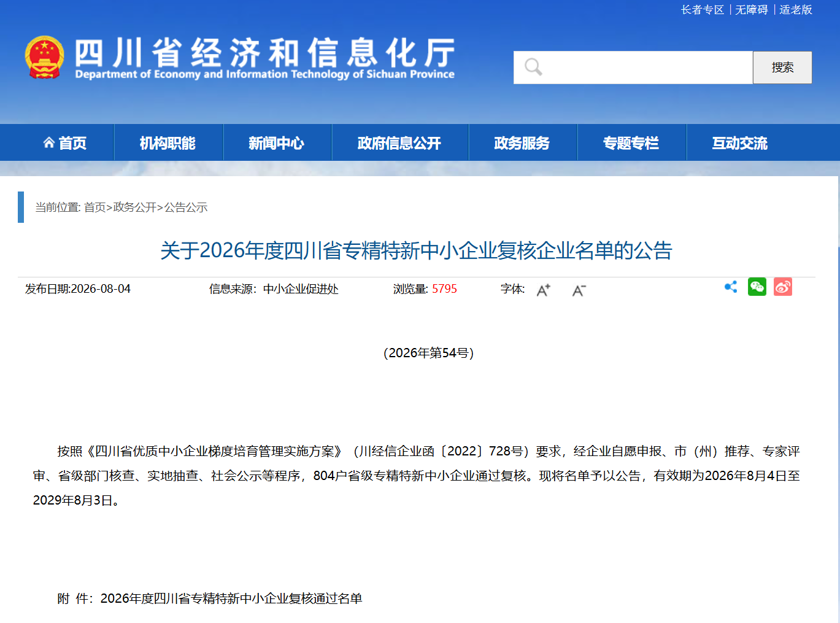Open the 专题专栏 menu

point(631,143)
